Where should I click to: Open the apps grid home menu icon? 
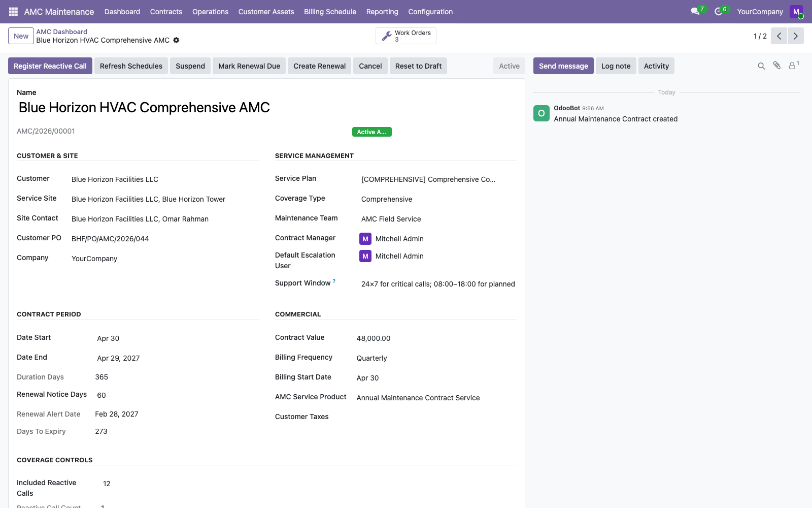tap(14, 11)
